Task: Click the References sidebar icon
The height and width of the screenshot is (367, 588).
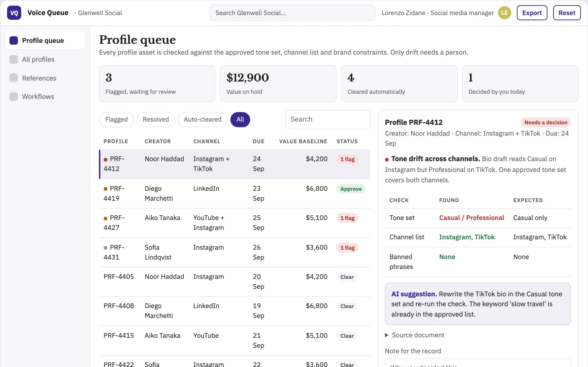Action: click(14, 78)
